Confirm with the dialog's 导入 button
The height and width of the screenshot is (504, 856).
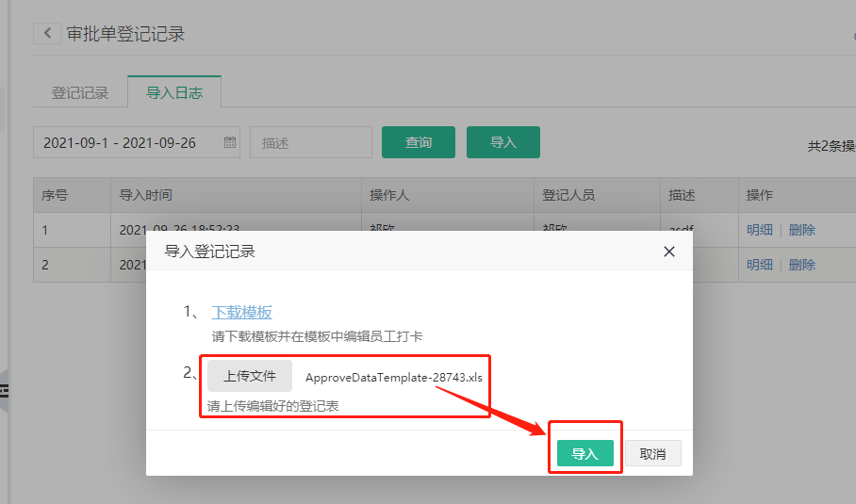(x=585, y=453)
